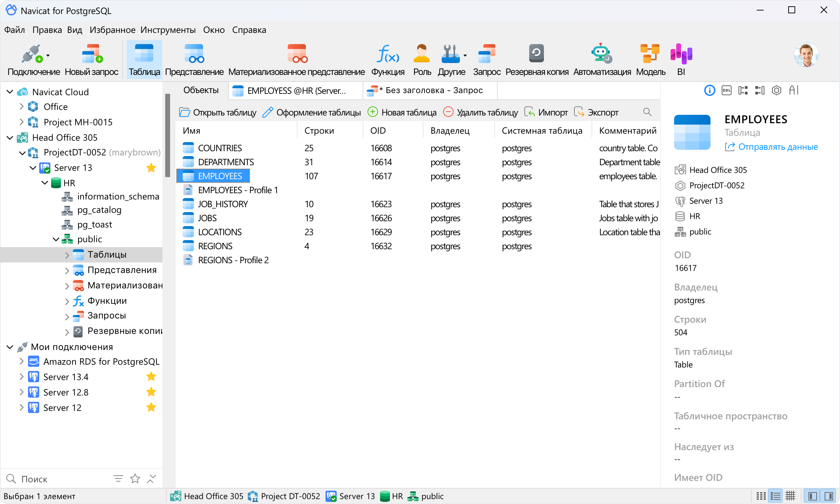Viewport: 840px width, 504px height.
Task: Toggle favorite star for Server 13
Action: coord(151,168)
